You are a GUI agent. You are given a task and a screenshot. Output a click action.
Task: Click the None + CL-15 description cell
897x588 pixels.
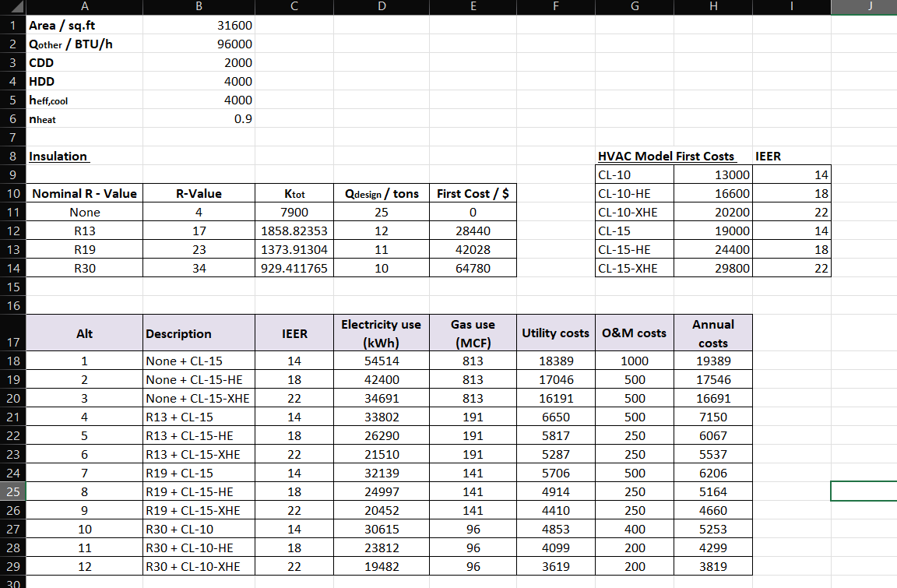pos(198,361)
